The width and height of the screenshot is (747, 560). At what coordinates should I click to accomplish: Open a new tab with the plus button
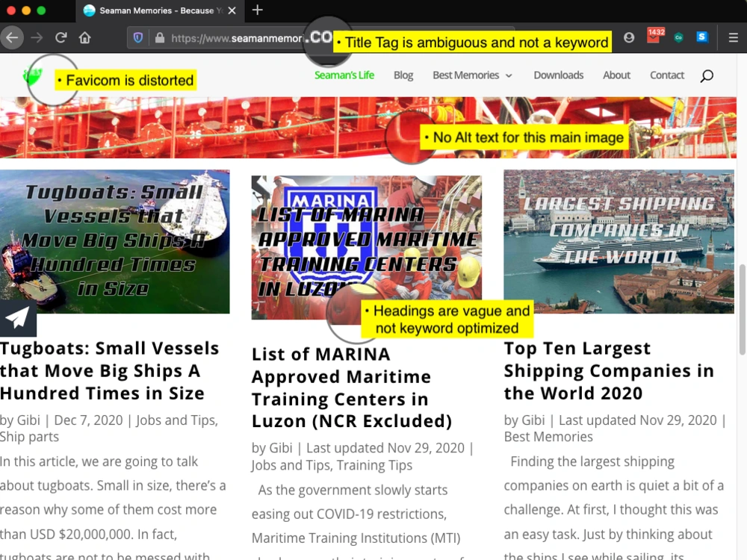(x=257, y=10)
